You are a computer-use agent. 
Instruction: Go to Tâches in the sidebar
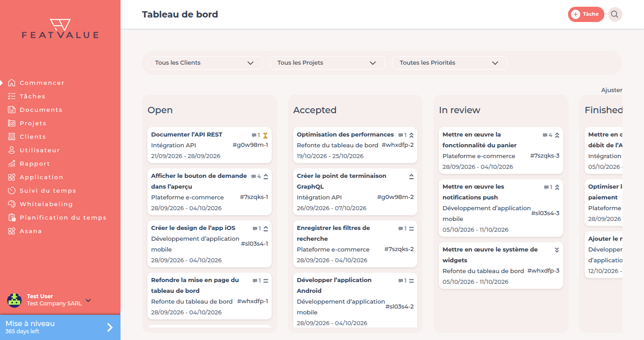32,96
